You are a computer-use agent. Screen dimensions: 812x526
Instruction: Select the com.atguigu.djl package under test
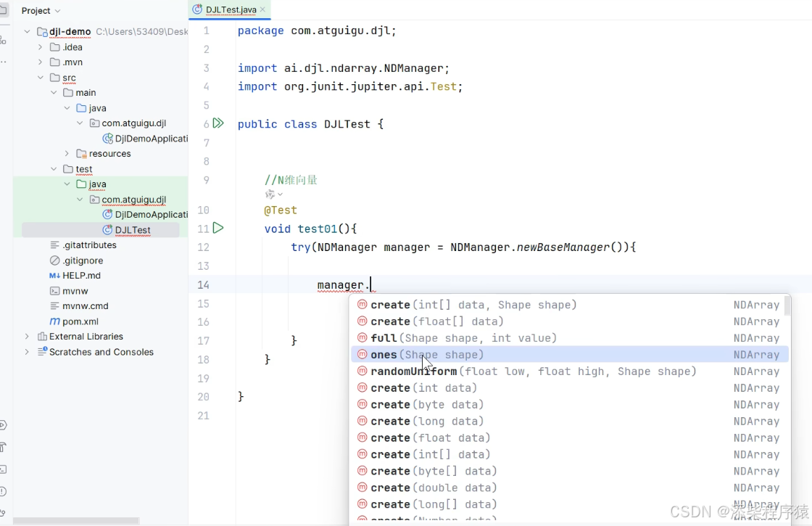point(133,200)
